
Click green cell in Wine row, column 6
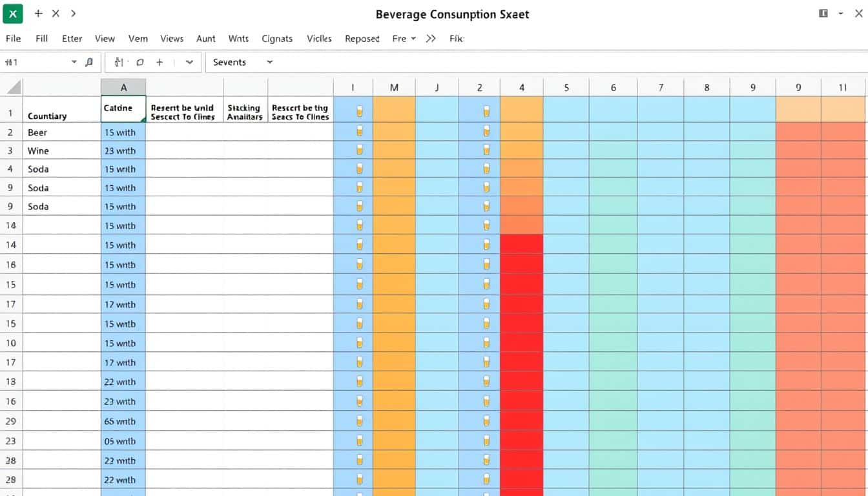[x=613, y=150]
